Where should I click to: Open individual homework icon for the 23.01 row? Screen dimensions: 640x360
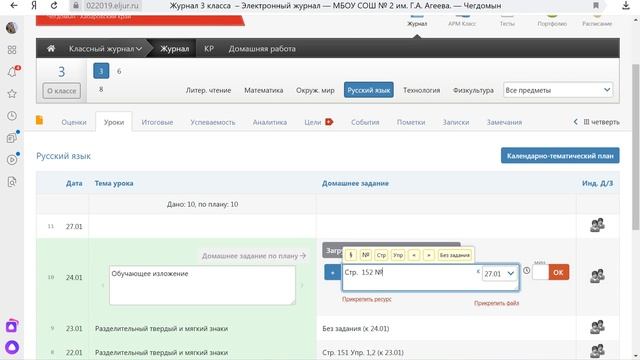click(597, 327)
